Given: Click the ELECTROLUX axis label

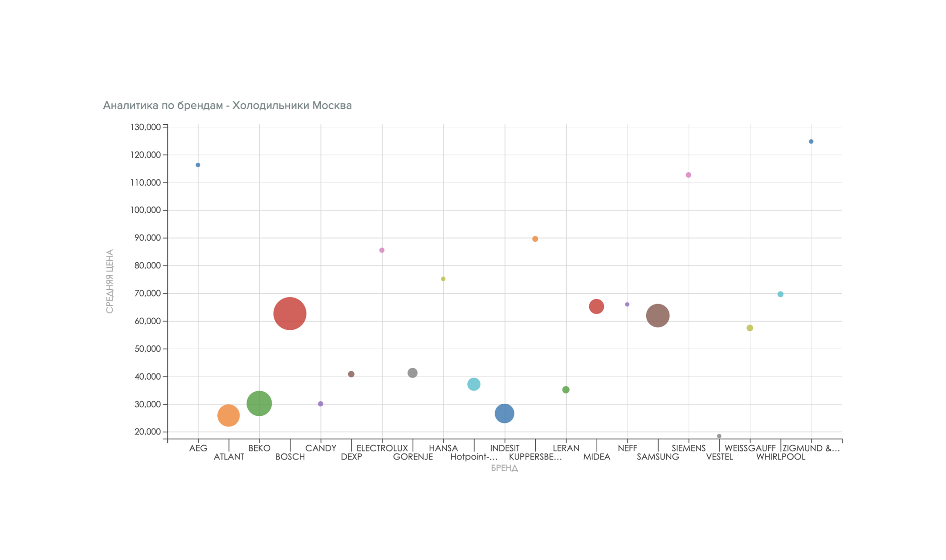Looking at the screenshot, I should coord(382,448).
